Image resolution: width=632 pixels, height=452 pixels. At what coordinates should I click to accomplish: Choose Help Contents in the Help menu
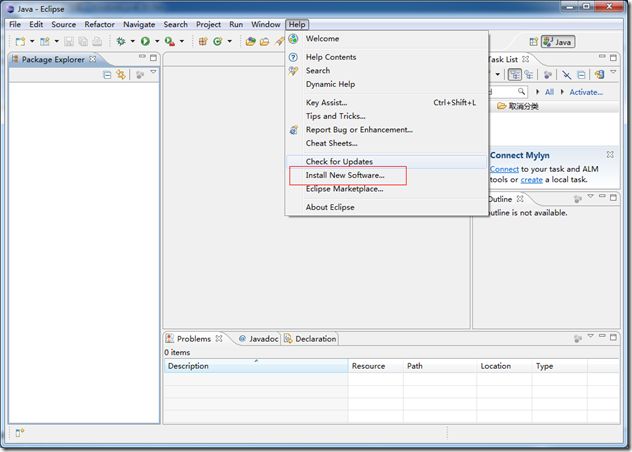tap(387, 57)
